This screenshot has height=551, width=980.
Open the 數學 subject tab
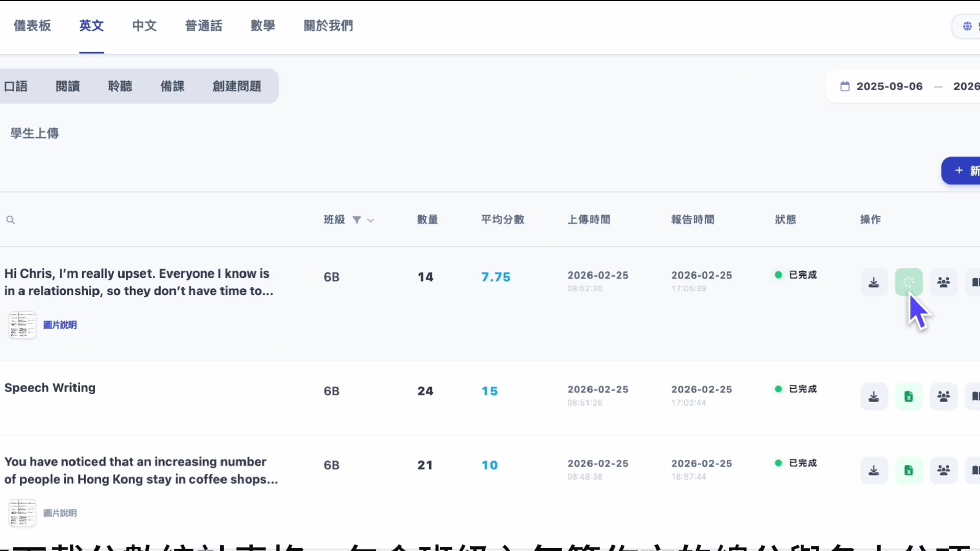(x=262, y=26)
